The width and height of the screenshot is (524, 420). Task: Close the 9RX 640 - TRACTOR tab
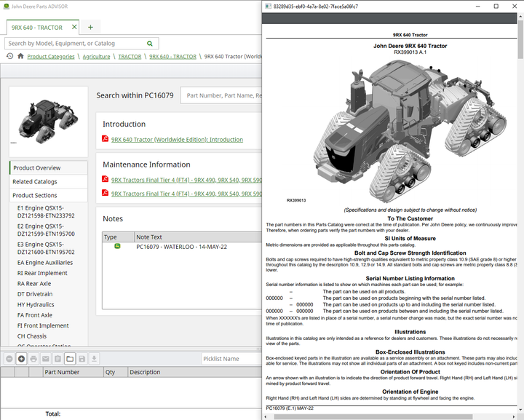74,27
